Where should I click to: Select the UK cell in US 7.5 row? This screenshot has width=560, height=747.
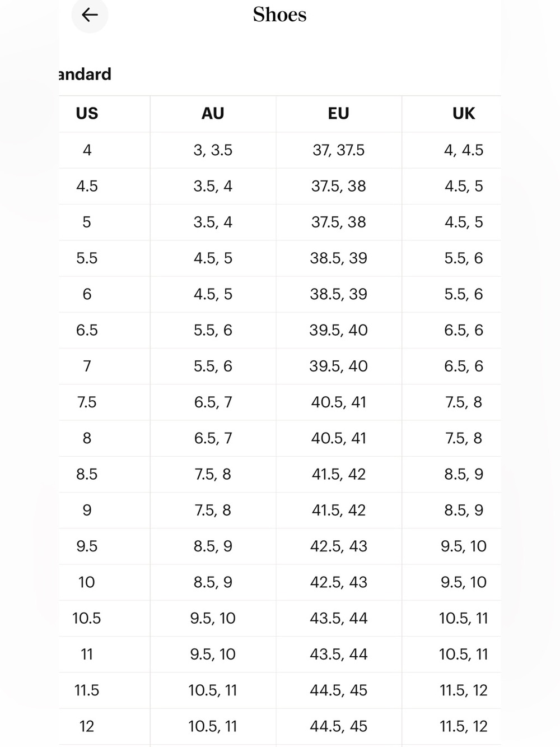tap(464, 402)
